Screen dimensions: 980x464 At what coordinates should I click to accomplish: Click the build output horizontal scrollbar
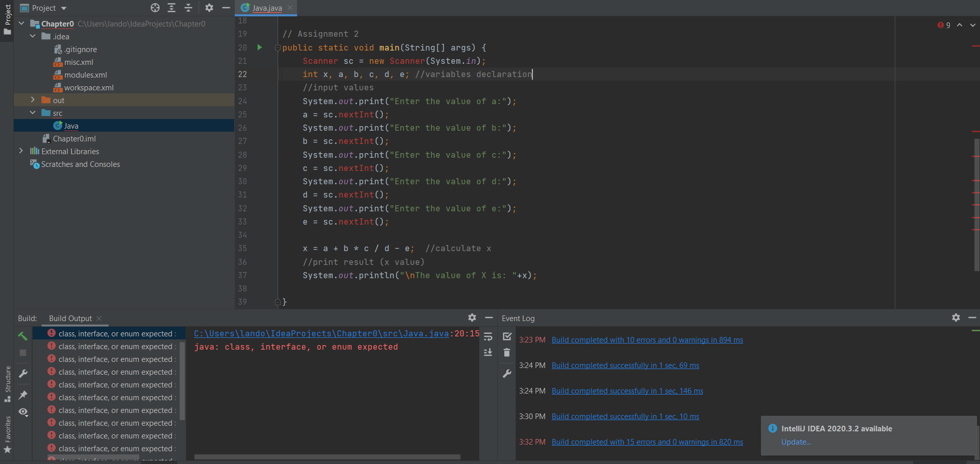[x=327, y=457]
